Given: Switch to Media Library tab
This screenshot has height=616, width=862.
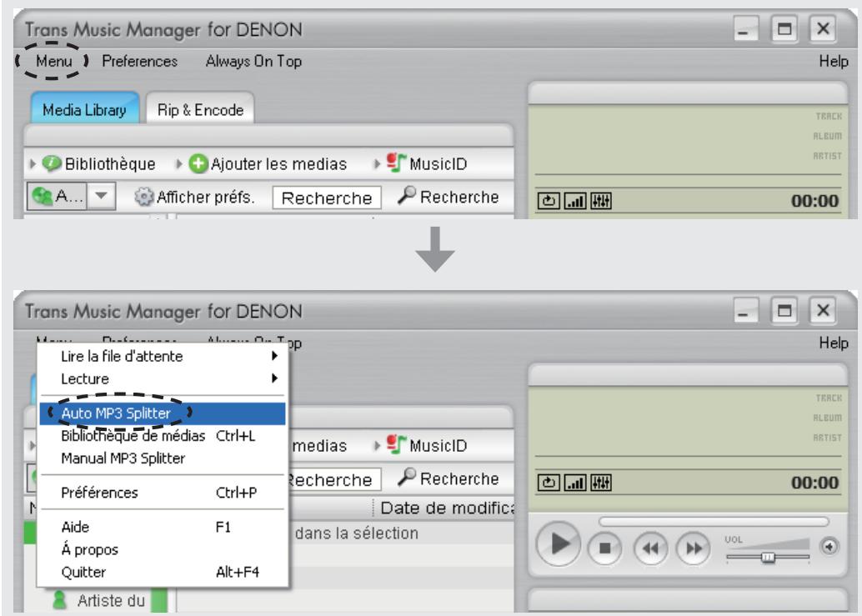Looking at the screenshot, I should pos(85,110).
